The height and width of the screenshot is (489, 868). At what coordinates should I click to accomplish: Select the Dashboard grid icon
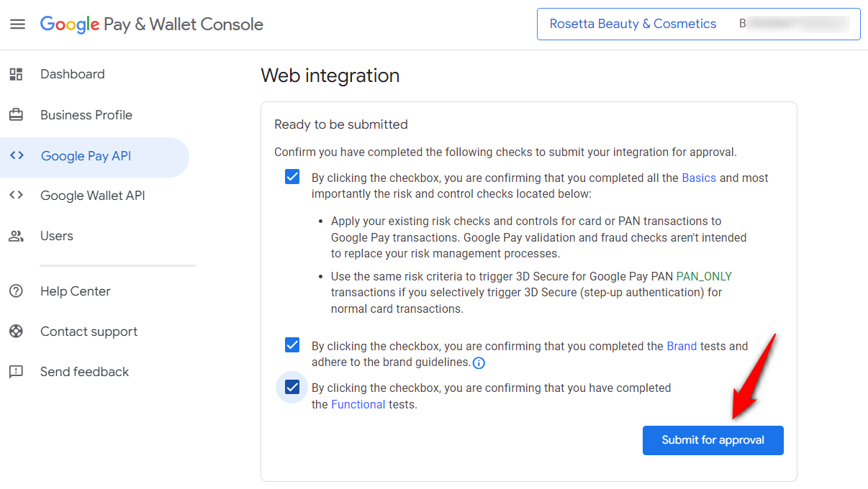pos(16,73)
